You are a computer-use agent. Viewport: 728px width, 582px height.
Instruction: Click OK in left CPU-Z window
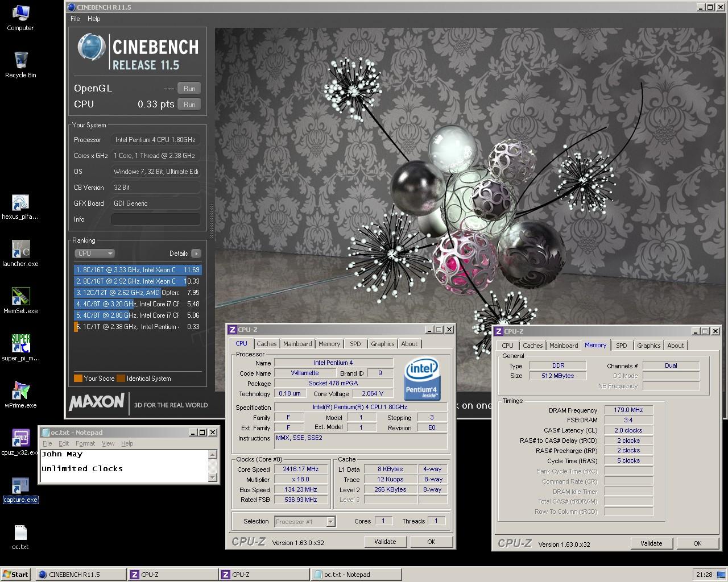click(431, 542)
